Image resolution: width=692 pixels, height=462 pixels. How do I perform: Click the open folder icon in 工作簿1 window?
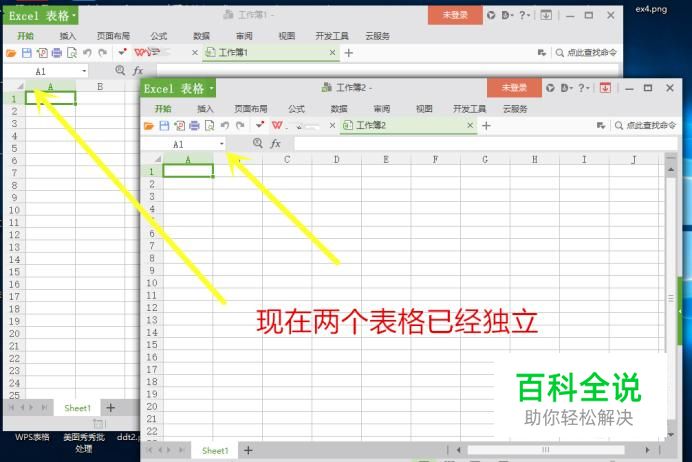coord(11,53)
